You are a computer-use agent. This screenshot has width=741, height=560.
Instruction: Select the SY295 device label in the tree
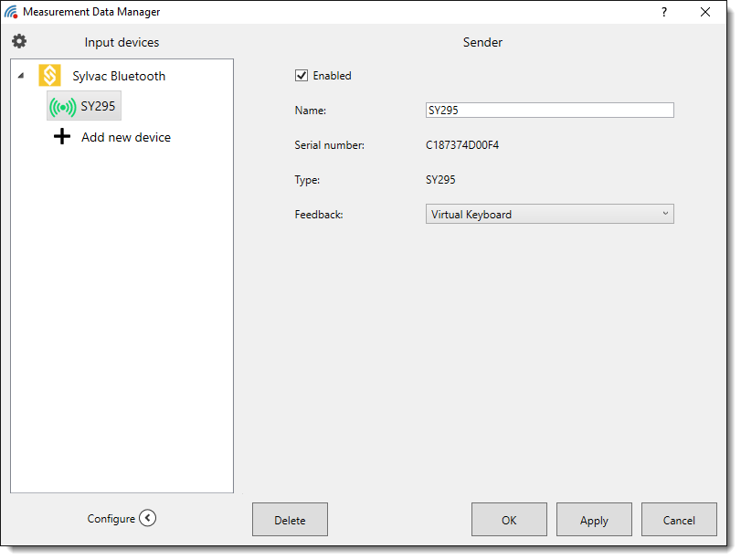(98, 107)
